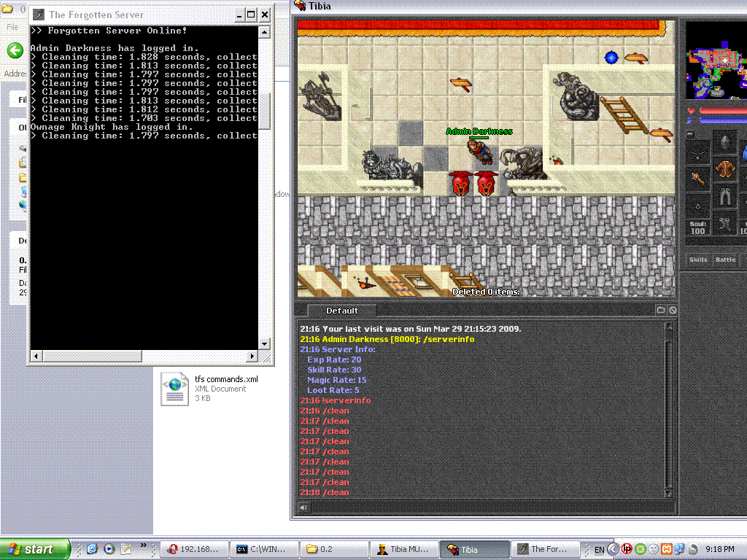Image resolution: width=747 pixels, height=560 pixels.
Task: Click the Tibia chat input field
Action: point(492,507)
